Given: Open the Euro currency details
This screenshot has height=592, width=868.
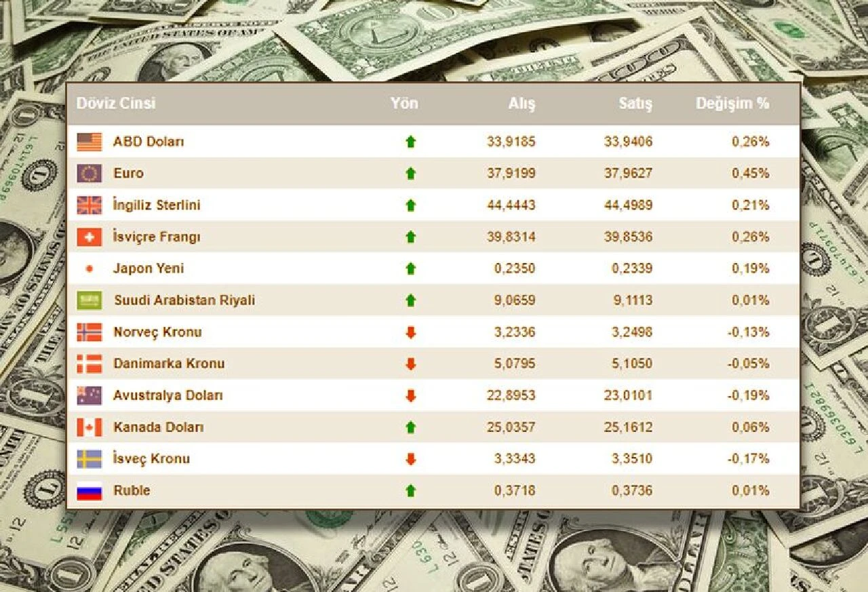Looking at the screenshot, I should (x=128, y=173).
